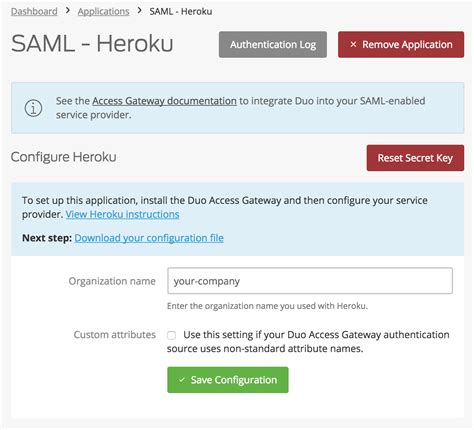Image resolution: width=474 pixels, height=430 pixels.
Task: Click the Save Configuration button
Action: point(228,380)
